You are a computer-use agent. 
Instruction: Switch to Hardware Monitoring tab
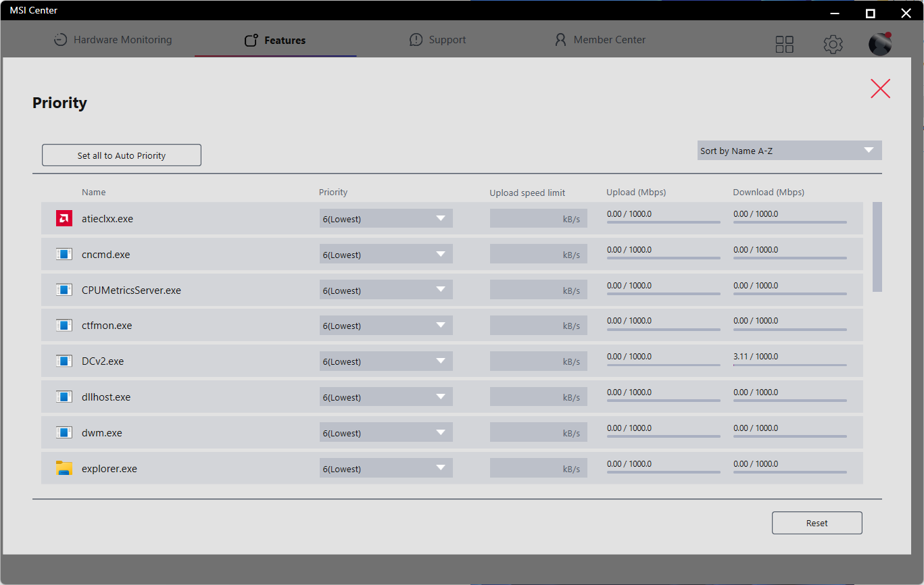(113, 40)
